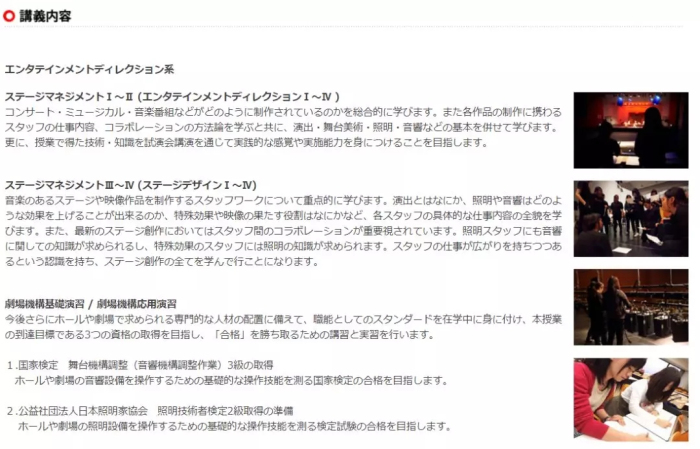700x449 pixels.
Task: Click list item 1 国家検定 舞台機構調整
Action: point(141,365)
